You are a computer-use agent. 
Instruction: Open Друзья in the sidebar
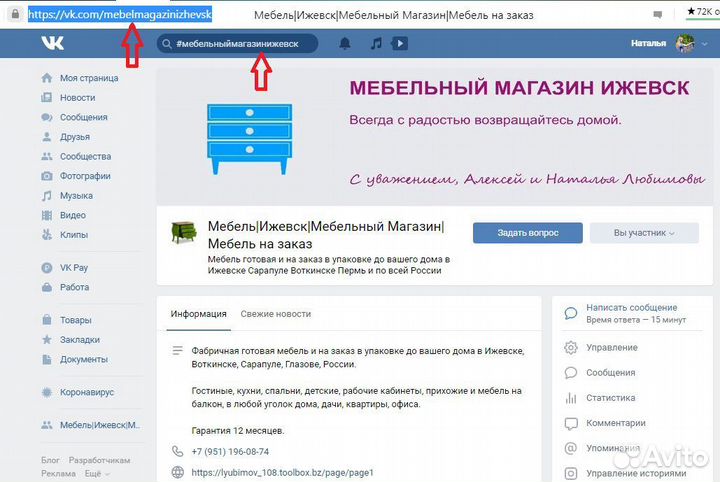pyautogui.click(x=74, y=137)
